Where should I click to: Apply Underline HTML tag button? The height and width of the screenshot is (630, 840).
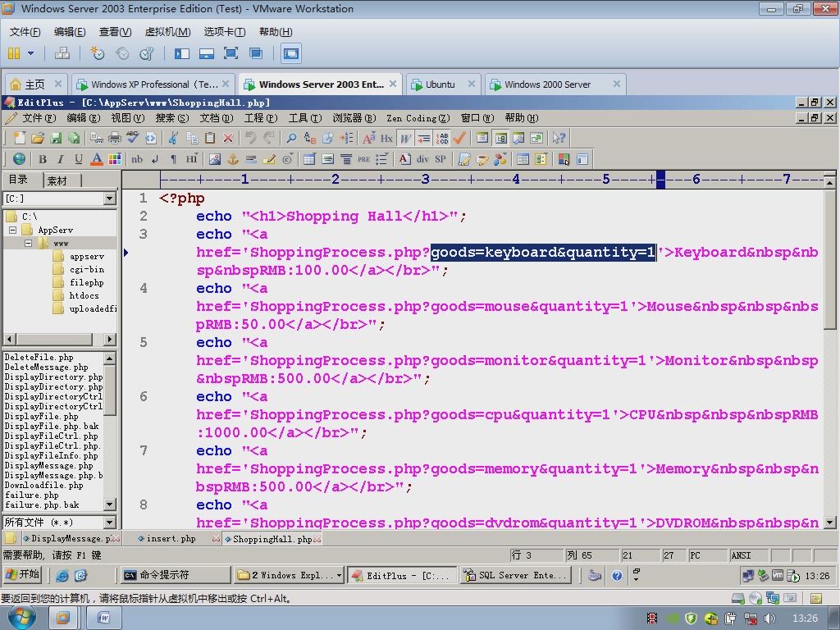[79, 159]
